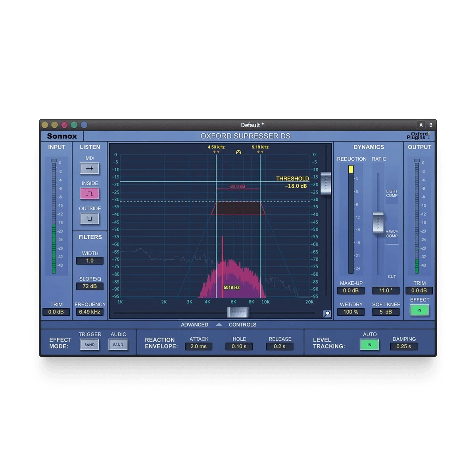476x476 pixels.
Task: Click the SOFT-KNEE 5 dB field
Action: coord(386,312)
